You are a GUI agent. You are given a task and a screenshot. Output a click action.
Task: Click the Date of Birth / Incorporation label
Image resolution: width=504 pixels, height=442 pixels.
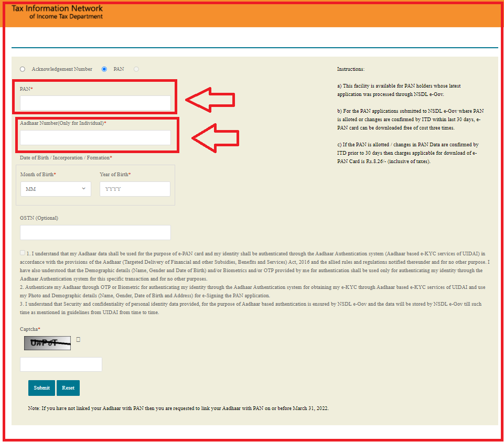[66, 158]
